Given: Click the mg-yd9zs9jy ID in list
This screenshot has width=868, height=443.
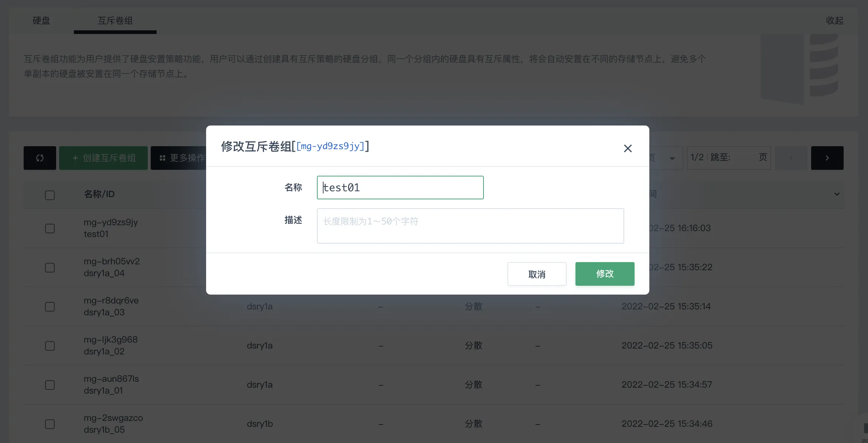Looking at the screenshot, I should click(111, 222).
